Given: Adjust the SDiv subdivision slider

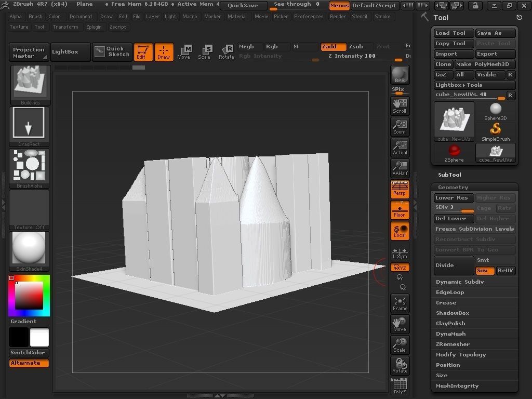Looking at the screenshot, I should (454, 208).
